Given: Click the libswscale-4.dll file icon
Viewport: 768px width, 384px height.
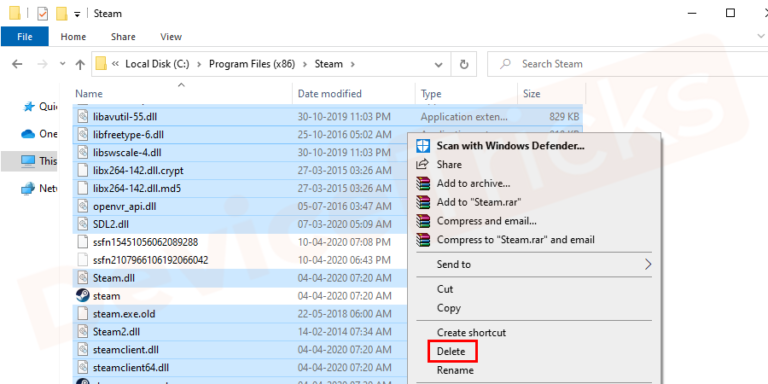Looking at the screenshot, I should (83, 152).
